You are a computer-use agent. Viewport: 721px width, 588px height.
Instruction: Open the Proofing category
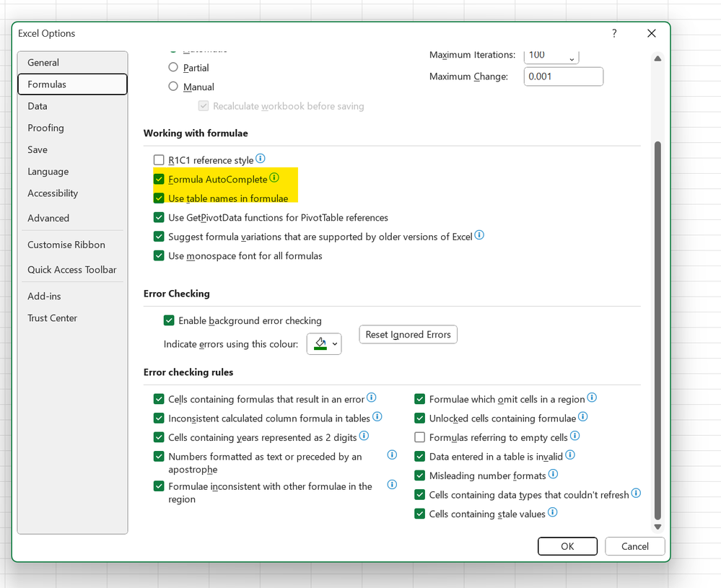point(73,128)
